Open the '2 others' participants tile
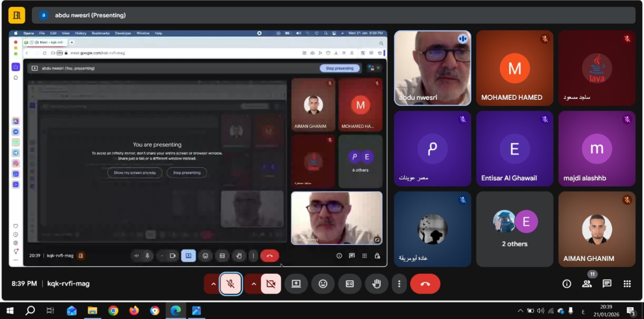Screen dimensions: 644x319 [514, 229]
